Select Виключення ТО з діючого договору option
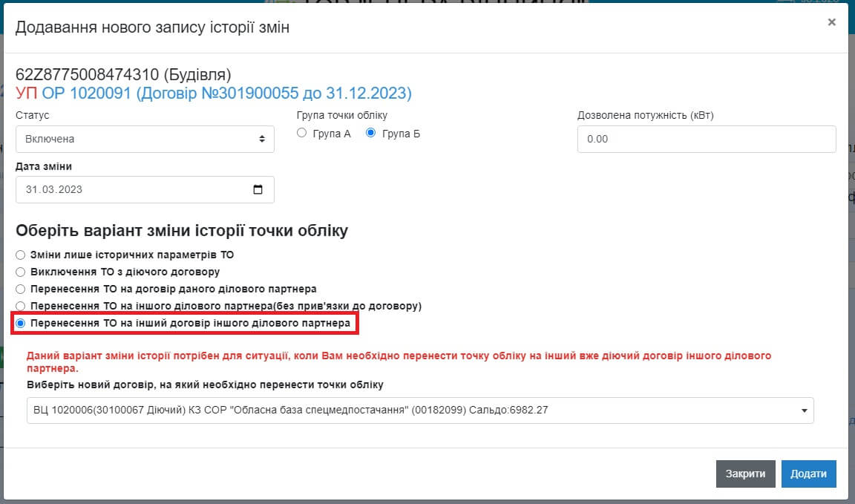The width and height of the screenshot is (855, 504). click(21, 272)
